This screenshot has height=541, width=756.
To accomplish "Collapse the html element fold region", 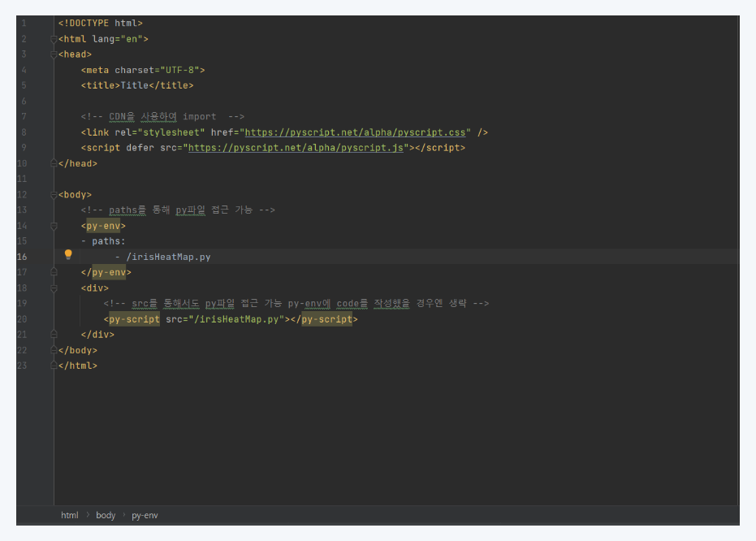I will (53, 38).
